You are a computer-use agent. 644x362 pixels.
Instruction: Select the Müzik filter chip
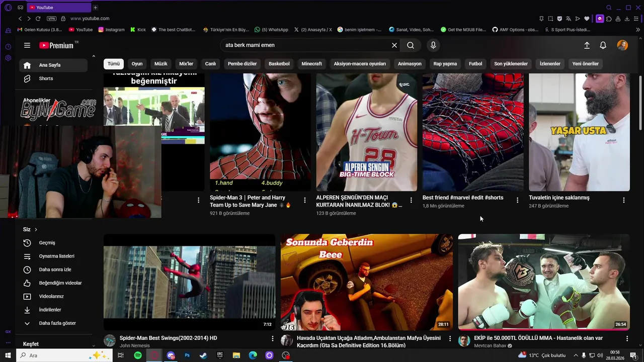(x=160, y=64)
